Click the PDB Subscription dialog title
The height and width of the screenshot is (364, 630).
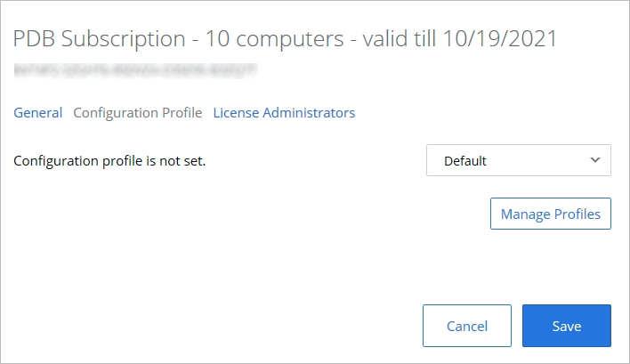pyautogui.click(x=285, y=39)
